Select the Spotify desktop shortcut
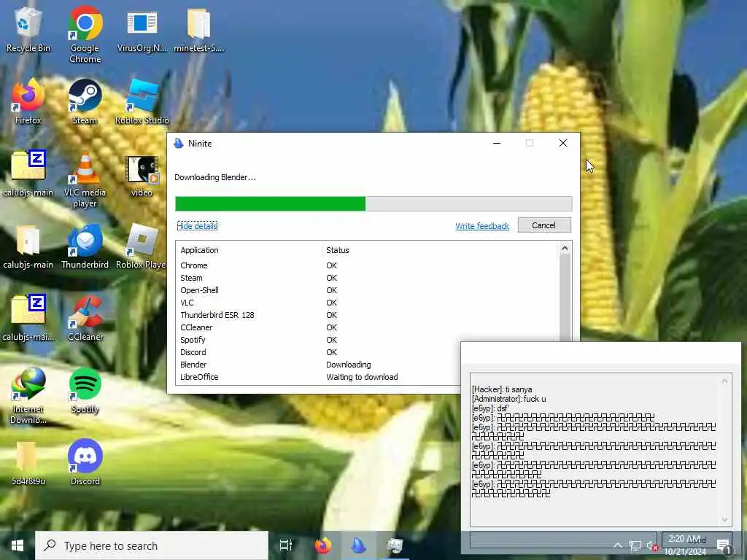Screen dimensions: 747x560 (x=85, y=391)
